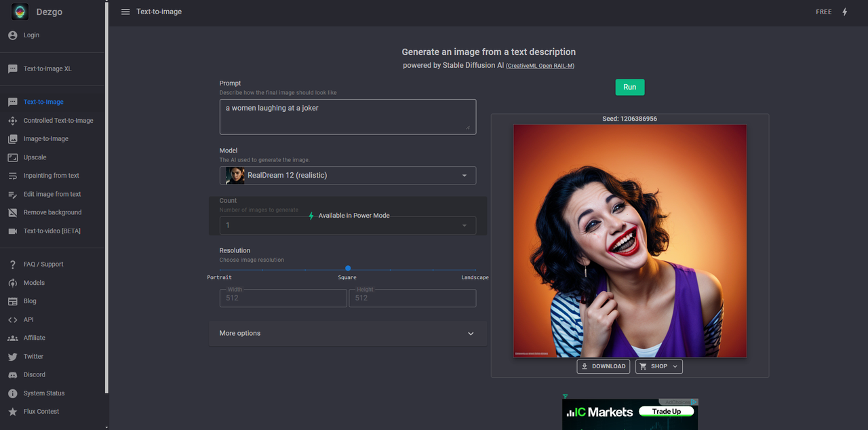Go to Text-to-Image XL page

[47, 69]
